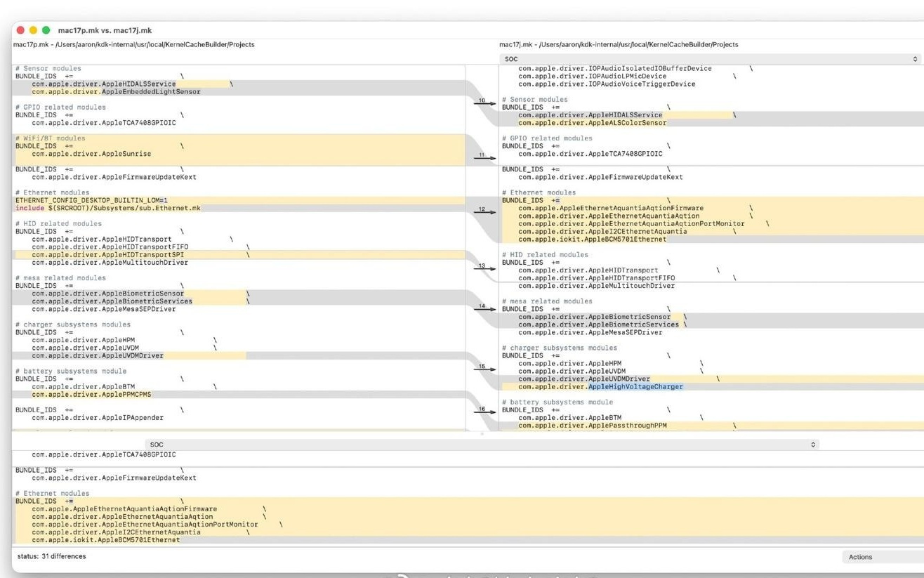Viewport: 924px width, 578px height.
Task: Minimize window with the yellow button
Action: pyautogui.click(x=33, y=30)
